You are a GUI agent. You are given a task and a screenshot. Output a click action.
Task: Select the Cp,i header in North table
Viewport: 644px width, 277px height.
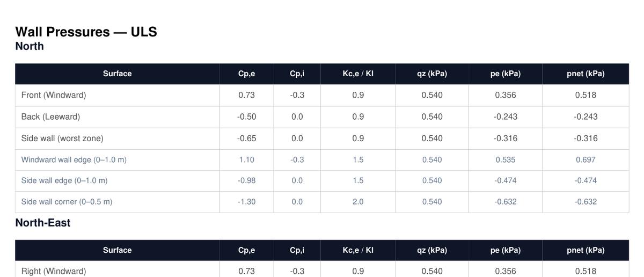pyautogui.click(x=297, y=74)
